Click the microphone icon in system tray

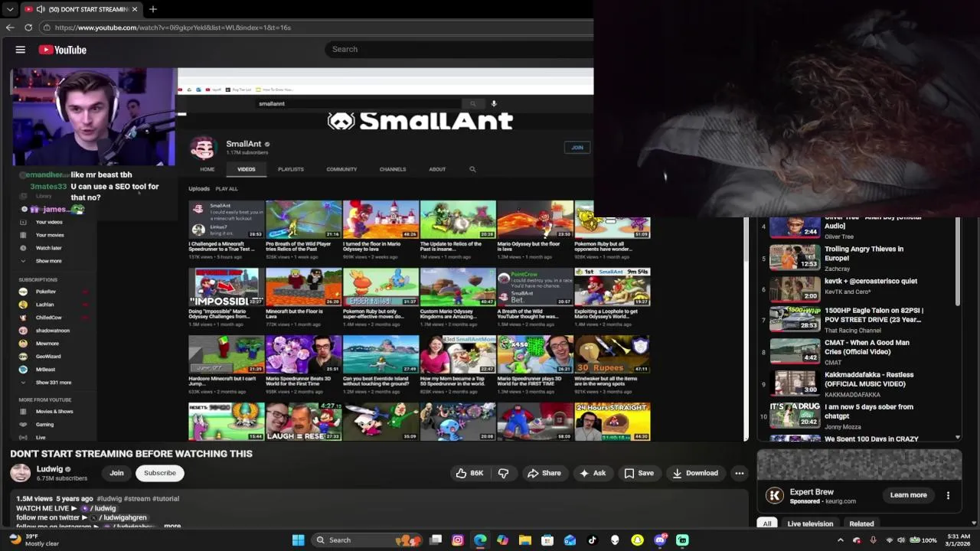873,540
